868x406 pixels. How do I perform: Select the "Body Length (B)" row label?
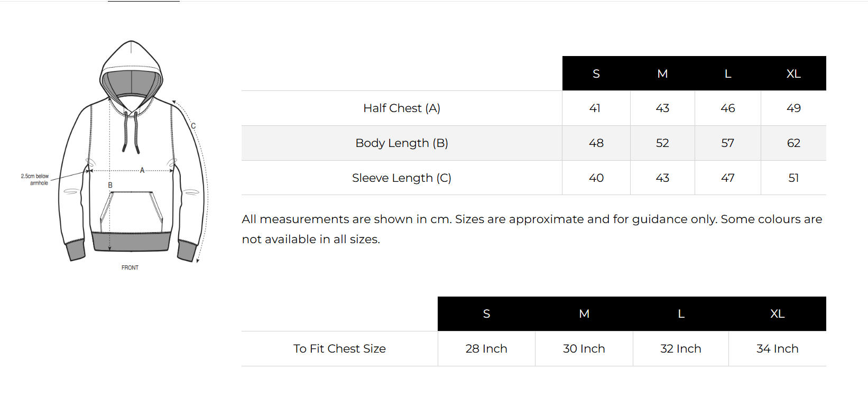[402, 143]
